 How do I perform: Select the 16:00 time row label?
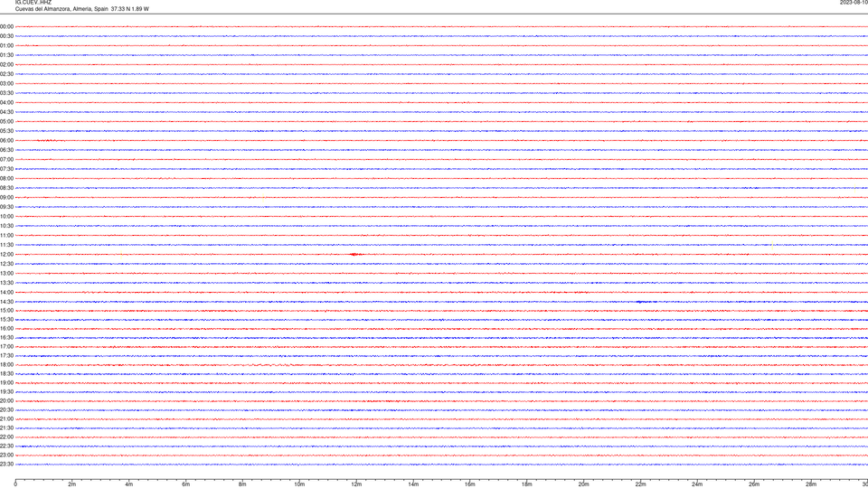[6, 329]
